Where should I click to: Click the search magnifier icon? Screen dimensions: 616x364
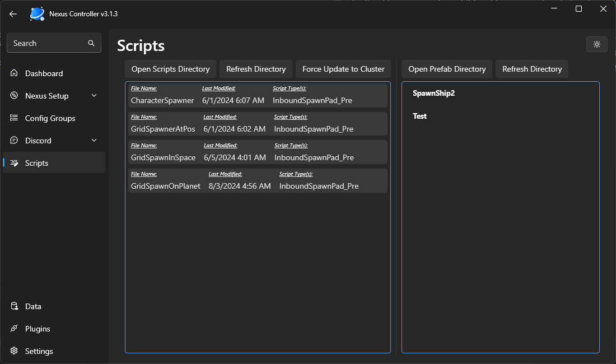click(x=91, y=43)
